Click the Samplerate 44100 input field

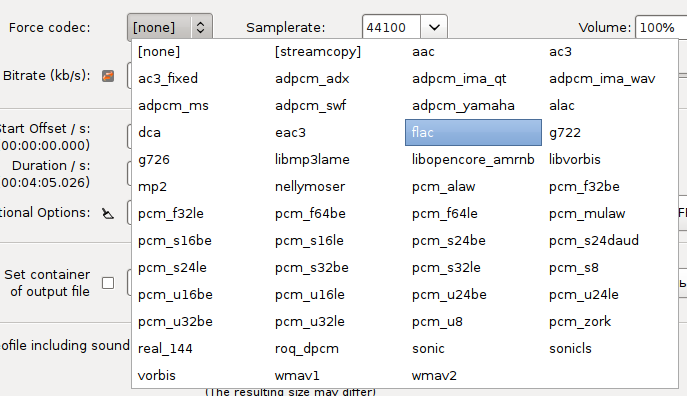pos(391,28)
